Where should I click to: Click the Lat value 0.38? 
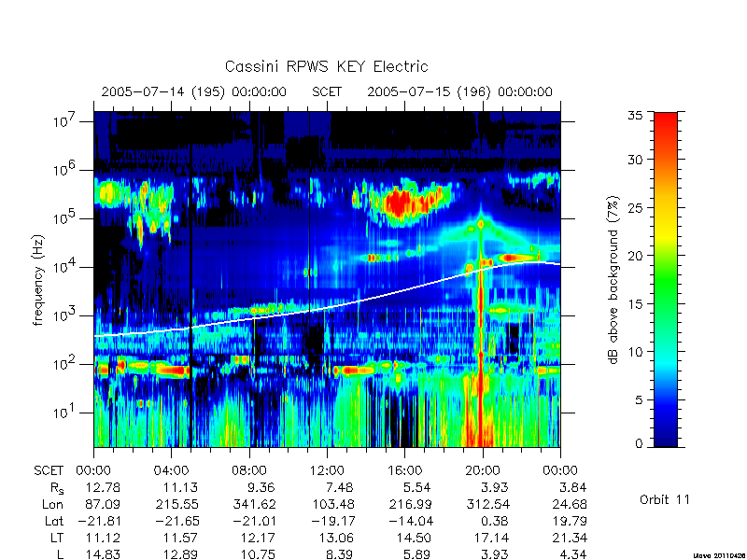pyautogui.click(x=493, y=521)
